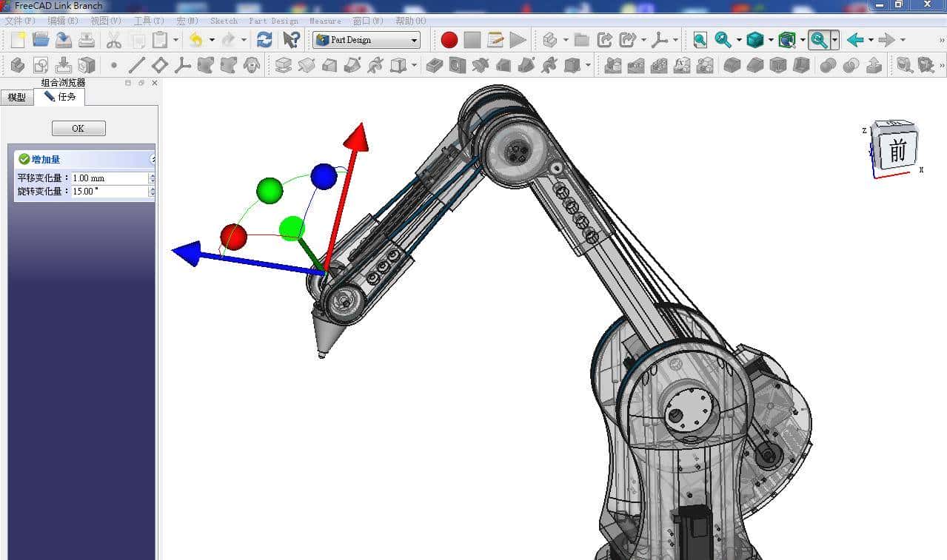
Task: Expand the Redo history arrow
Action: pyautogui.click(x=244, y=40)
